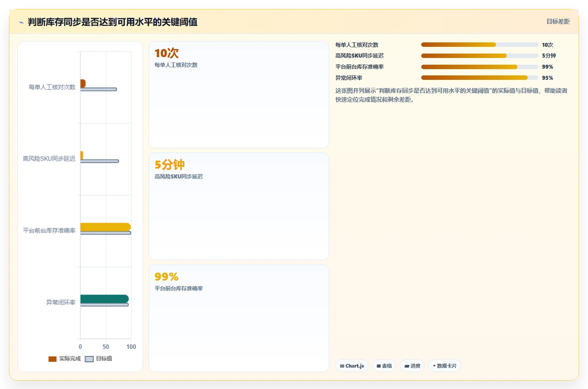The image size is (588, 389).
Task: Click the chart x-axis label 50
Action: click(x=106, y=347)
